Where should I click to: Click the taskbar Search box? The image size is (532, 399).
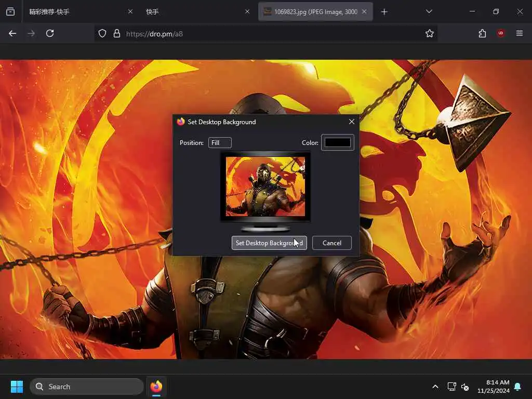[87, 387]
